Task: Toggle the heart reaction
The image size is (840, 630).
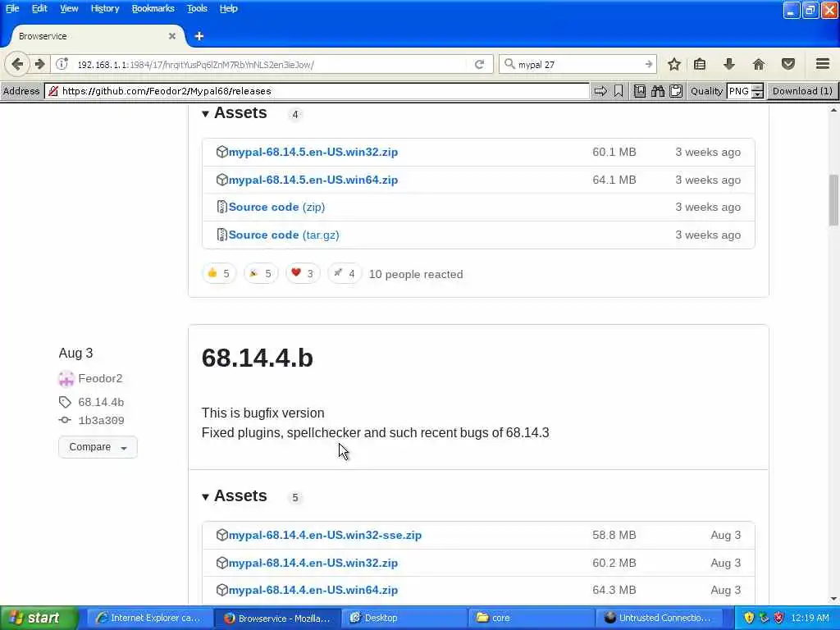Action: pos(303,274)
